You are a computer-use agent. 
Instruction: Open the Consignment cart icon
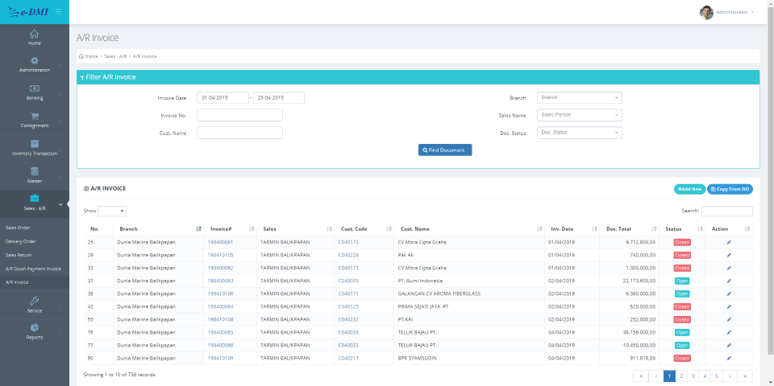[35, 116]
